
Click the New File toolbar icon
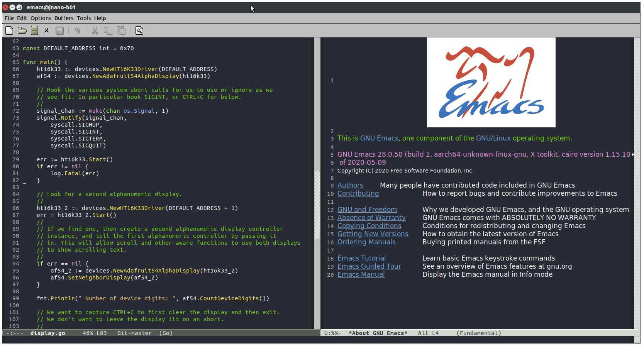[9, 30]
